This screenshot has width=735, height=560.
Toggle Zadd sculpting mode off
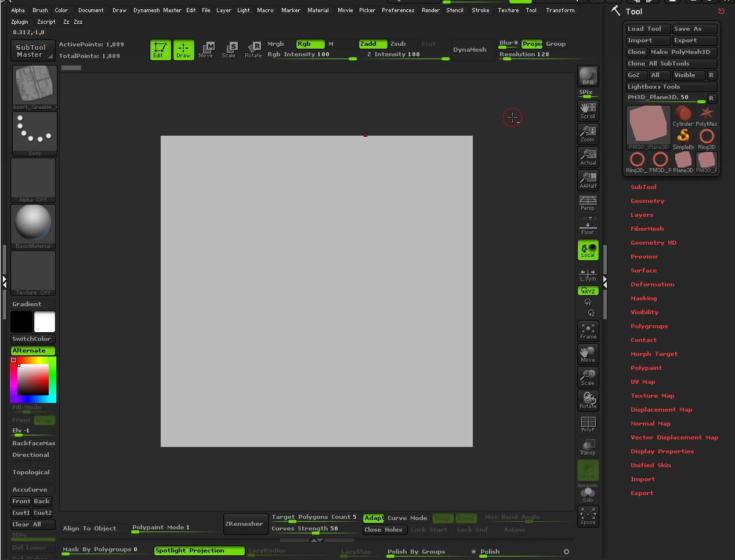click(372, 43)
